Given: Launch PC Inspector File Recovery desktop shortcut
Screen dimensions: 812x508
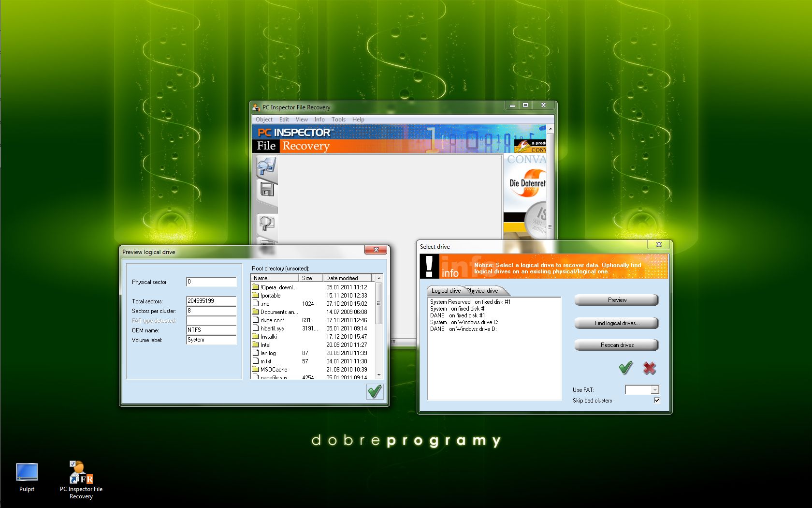Looking at the screenshot, I should point(81,479).
